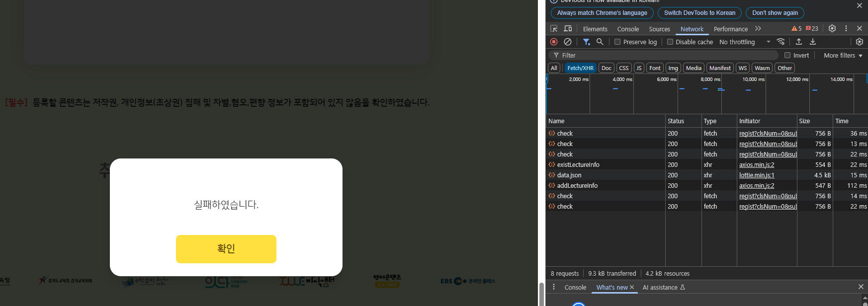This screenshot has height=306, width=868.
Task: Switch to the Console tab
Action: [628, 29]
